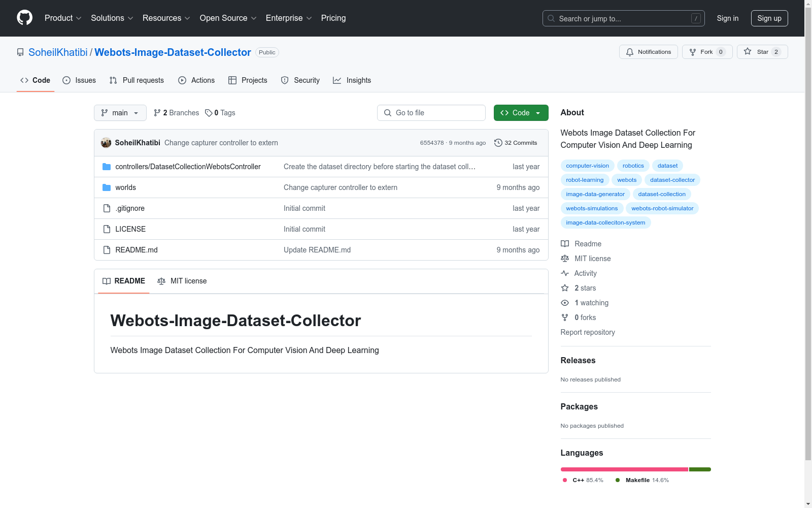Viewport: 812px width, 508px height.
Task: View the Insights tab
Action: pos(352,80)
